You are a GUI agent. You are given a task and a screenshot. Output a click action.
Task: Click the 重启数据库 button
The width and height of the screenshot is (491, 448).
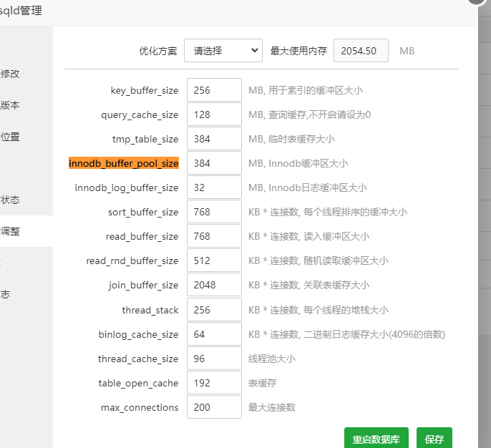pyautogui.click(x=376, y=439)
